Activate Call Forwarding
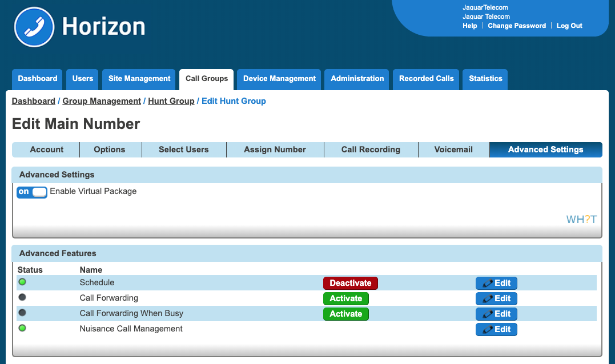This screenshot has width=615, height=364. click(345, 298)
